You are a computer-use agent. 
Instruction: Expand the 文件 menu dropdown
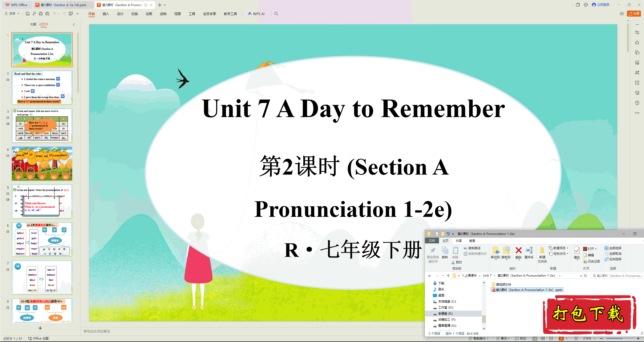(x=12, y=14)
